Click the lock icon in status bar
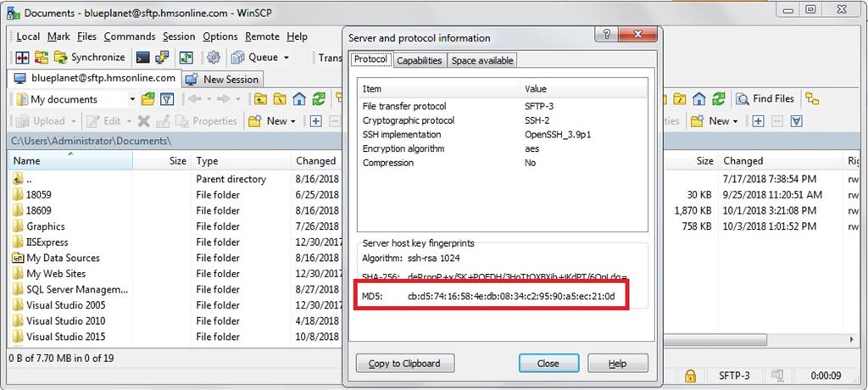 tap(690, 376)
